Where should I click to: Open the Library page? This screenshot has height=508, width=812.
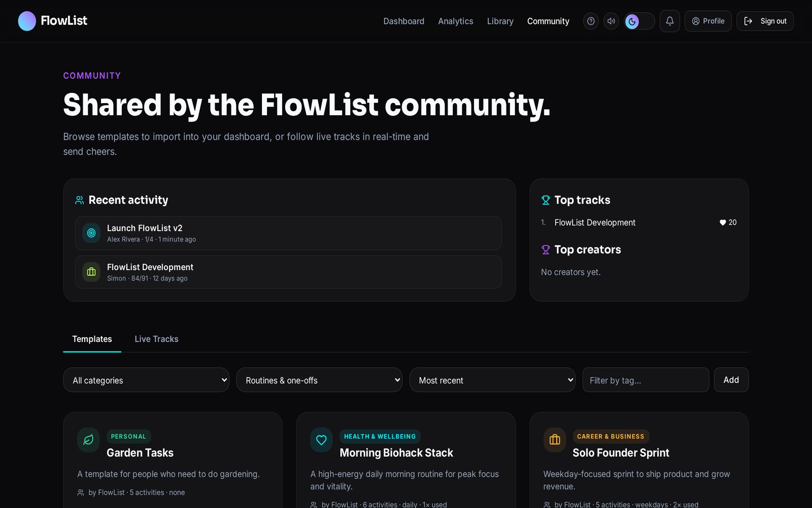pyautogui.click(x=500, y=21)
